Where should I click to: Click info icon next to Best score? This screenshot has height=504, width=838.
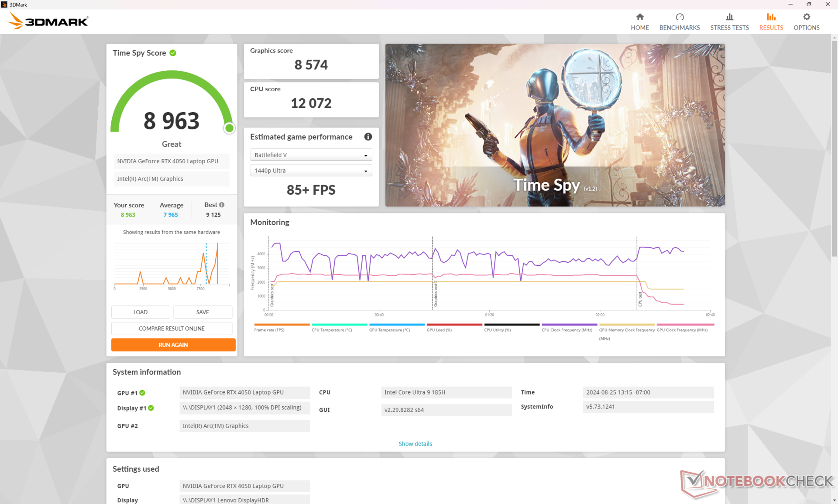[x=222, y=205]
